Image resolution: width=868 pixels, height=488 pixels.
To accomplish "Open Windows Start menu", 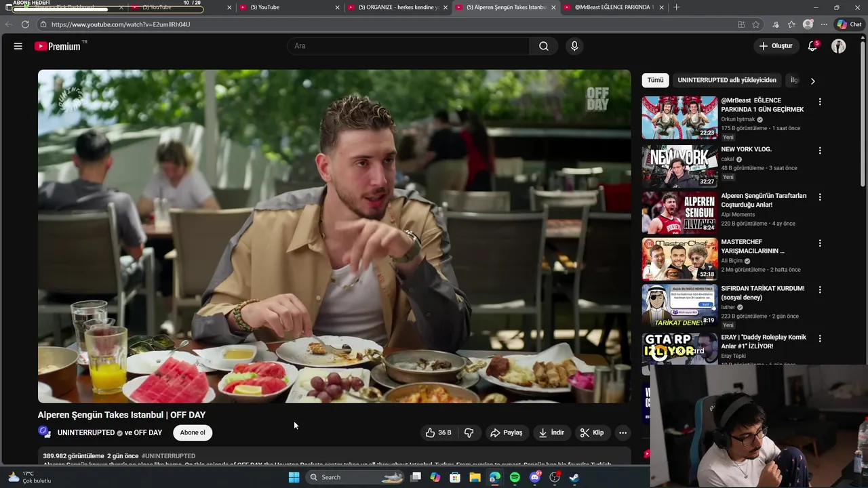I will [x=294, y=477].
